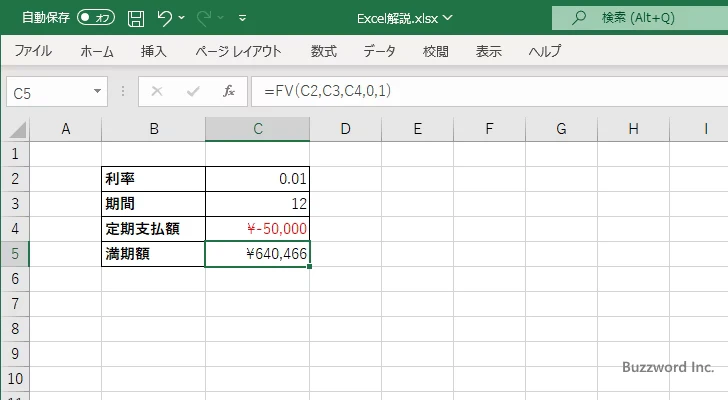Select column F header
The height and width of the screenshot is (400, 728).
tap(489, 129)
